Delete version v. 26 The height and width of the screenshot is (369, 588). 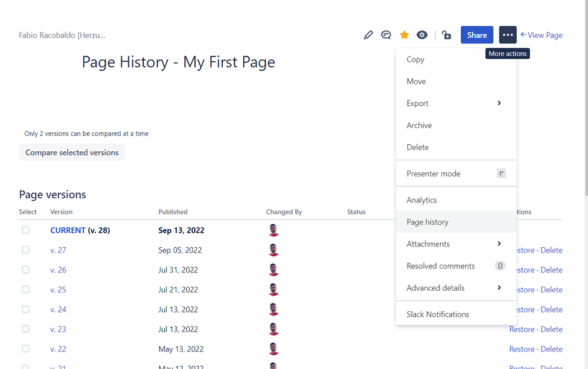click(x=551, y=270)
